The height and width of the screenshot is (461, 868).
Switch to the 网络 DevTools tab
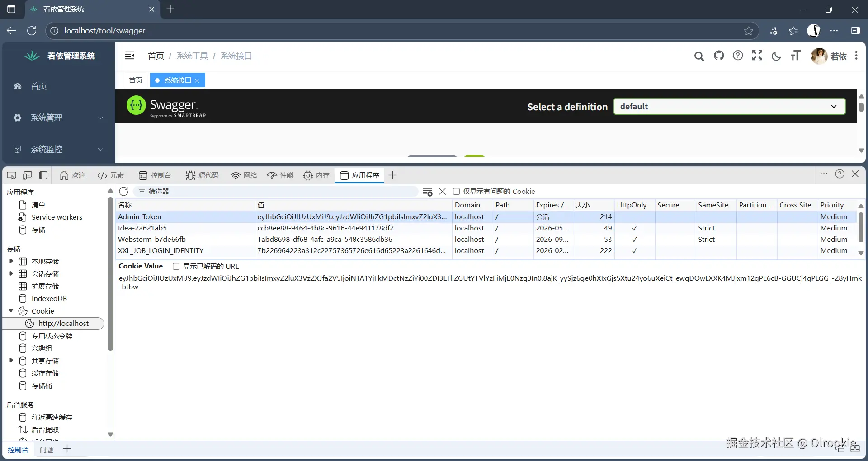click(244, 175)
